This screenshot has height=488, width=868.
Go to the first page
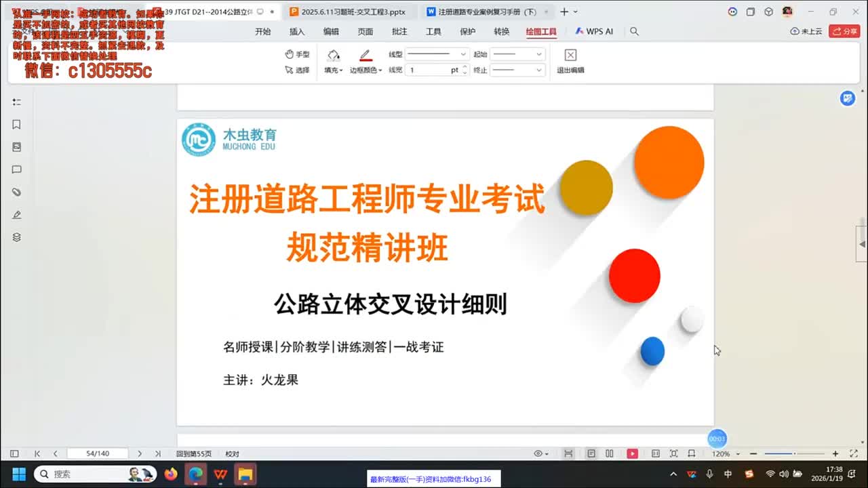tap(37, 453)
